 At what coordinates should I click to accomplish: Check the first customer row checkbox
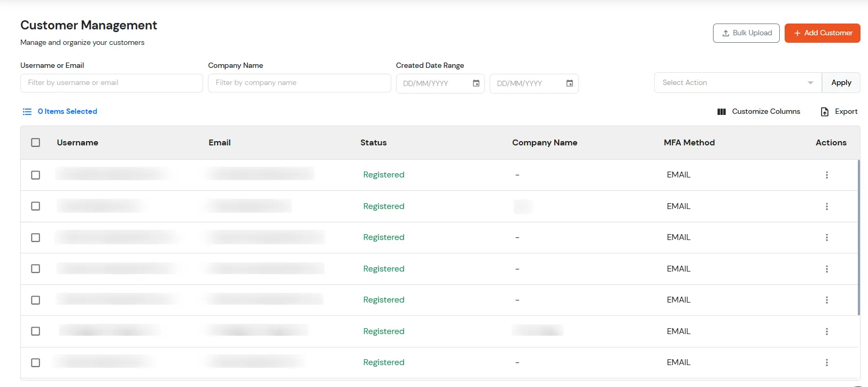[x=36, y=175]
